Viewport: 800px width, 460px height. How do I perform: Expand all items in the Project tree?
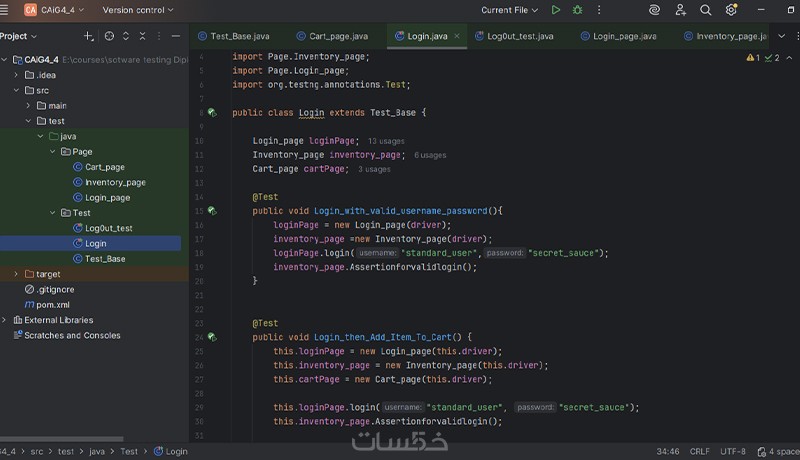click(126, 36)
